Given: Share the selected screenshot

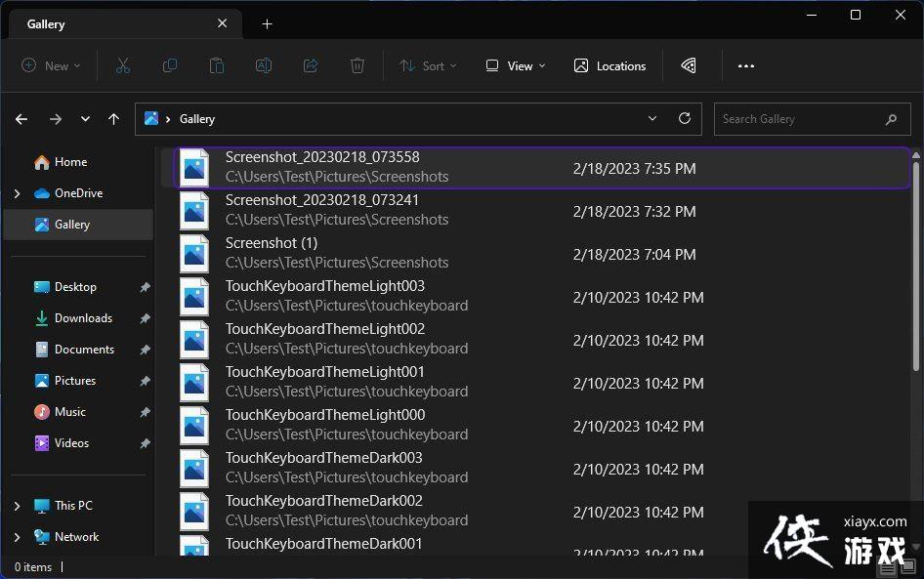Looking at the screenshot, I should click(x=311, y=65).
